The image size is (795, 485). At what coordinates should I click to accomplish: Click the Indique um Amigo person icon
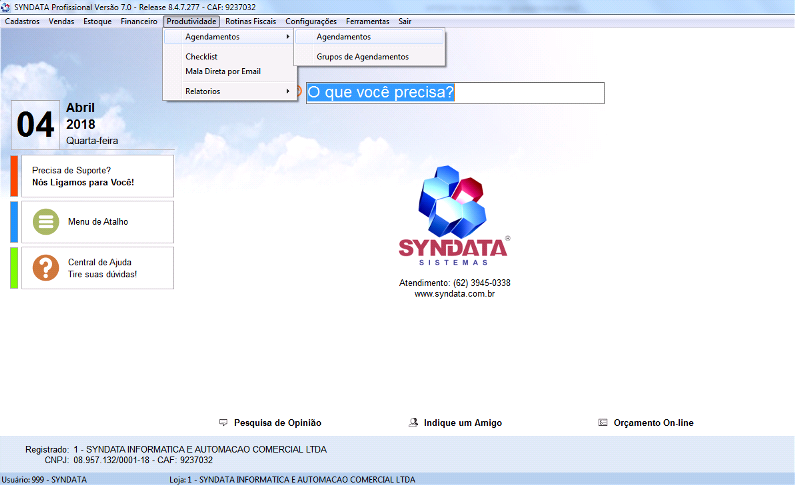click(413, 423)
